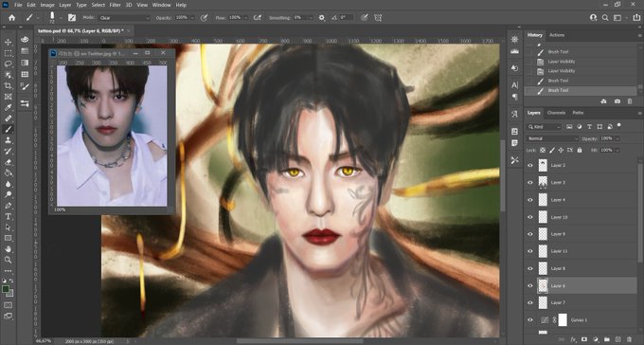The image size is (644, 345).
Task: Open the brush settings panel toggle
Action: pyautogui.click(x=72, y=18)
